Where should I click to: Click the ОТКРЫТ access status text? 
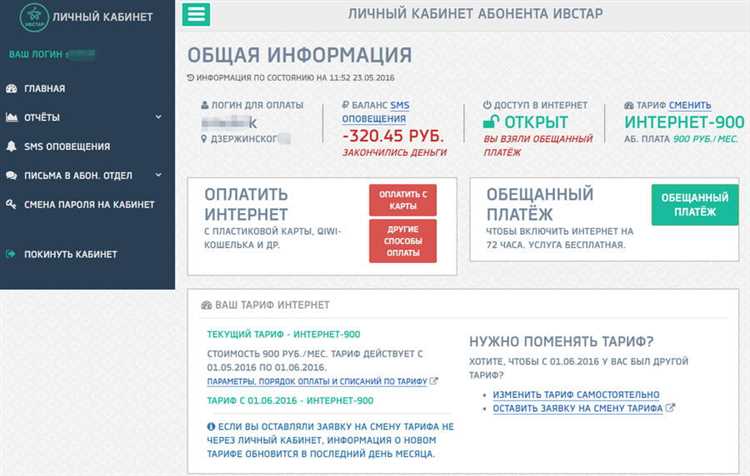tap(536, 122)
